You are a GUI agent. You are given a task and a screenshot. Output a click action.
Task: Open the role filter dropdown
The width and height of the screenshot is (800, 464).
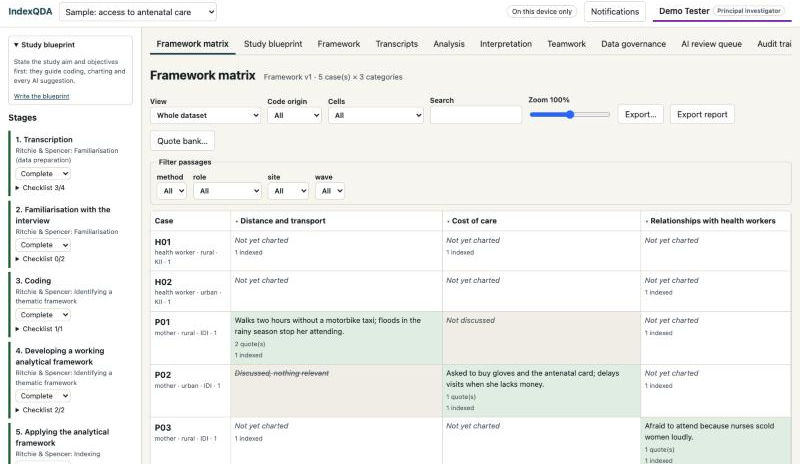(x=228, y=191)
